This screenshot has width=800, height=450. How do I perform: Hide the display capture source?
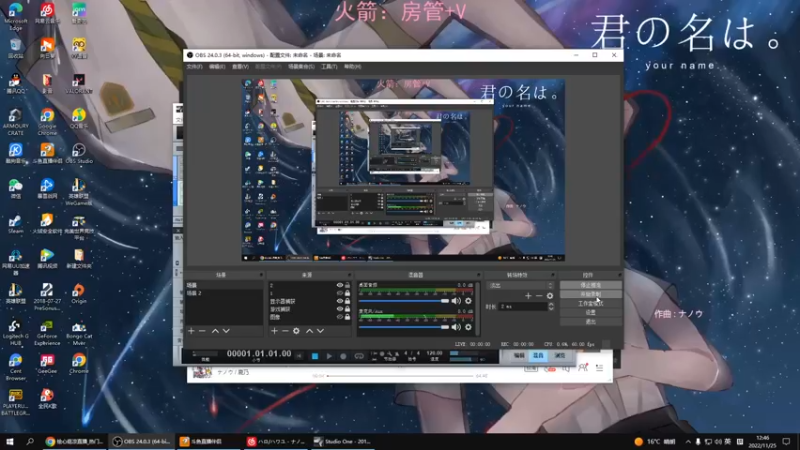340,301
